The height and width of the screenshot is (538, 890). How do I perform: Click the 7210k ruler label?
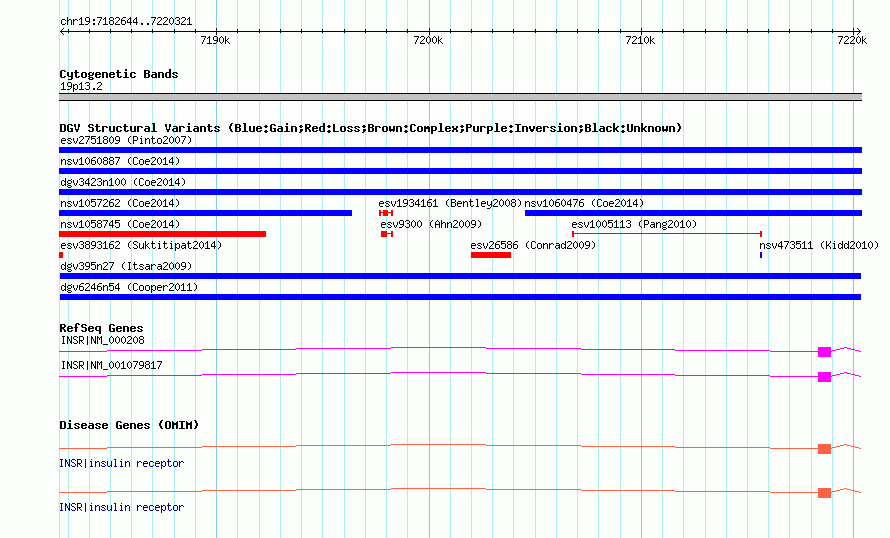click(x=640, y=40)
